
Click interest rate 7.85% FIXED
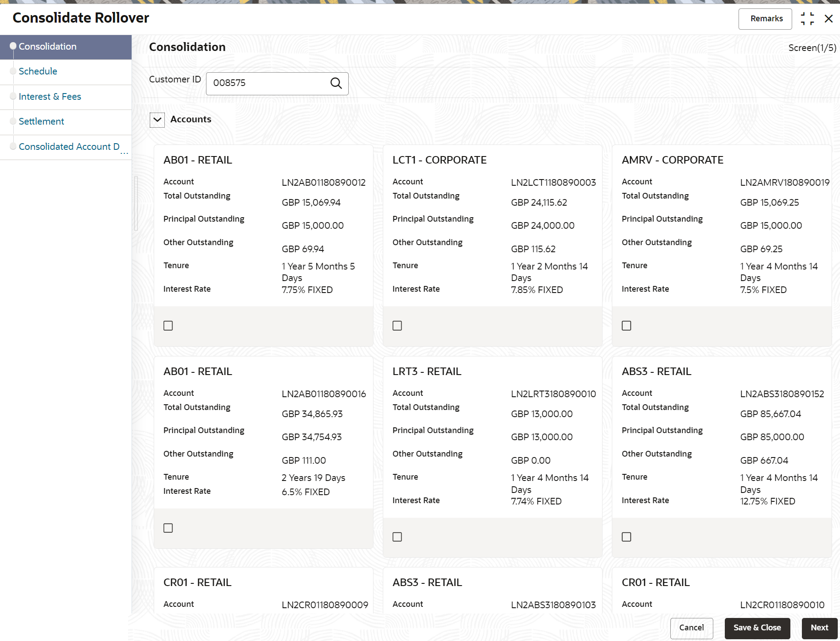click(x=537, y=290)
